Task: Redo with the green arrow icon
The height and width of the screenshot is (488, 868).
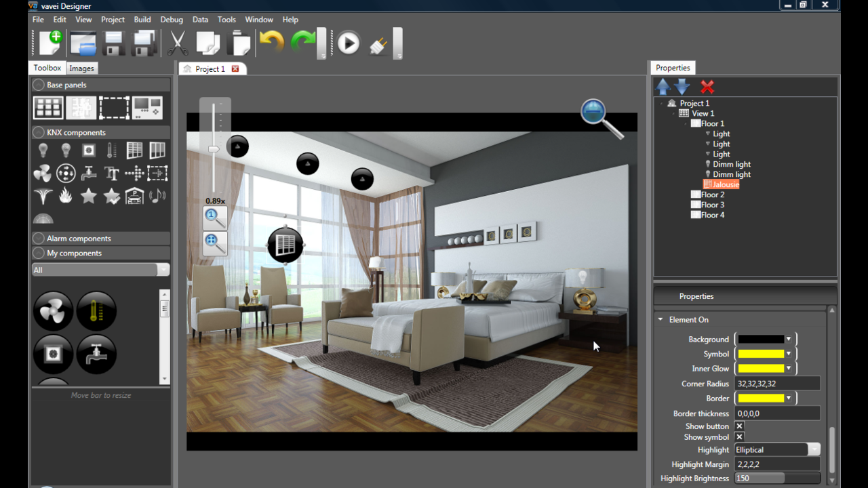Action: (x=302, y=43)
